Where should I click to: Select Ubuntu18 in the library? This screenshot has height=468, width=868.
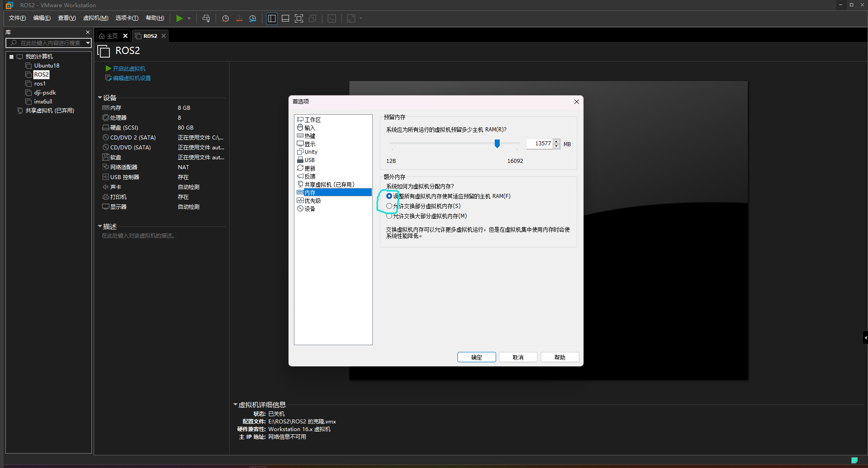pos(47,66)
